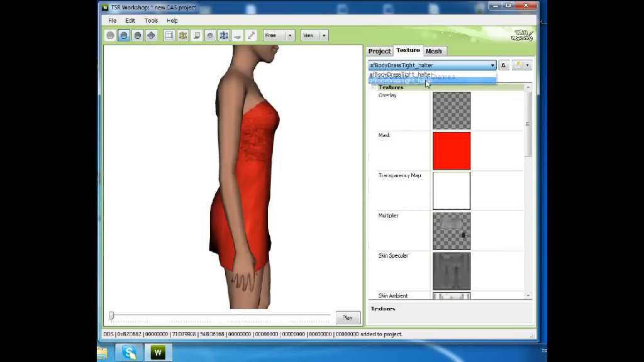Open the Free camera mode dropdown

coord(279,36)
